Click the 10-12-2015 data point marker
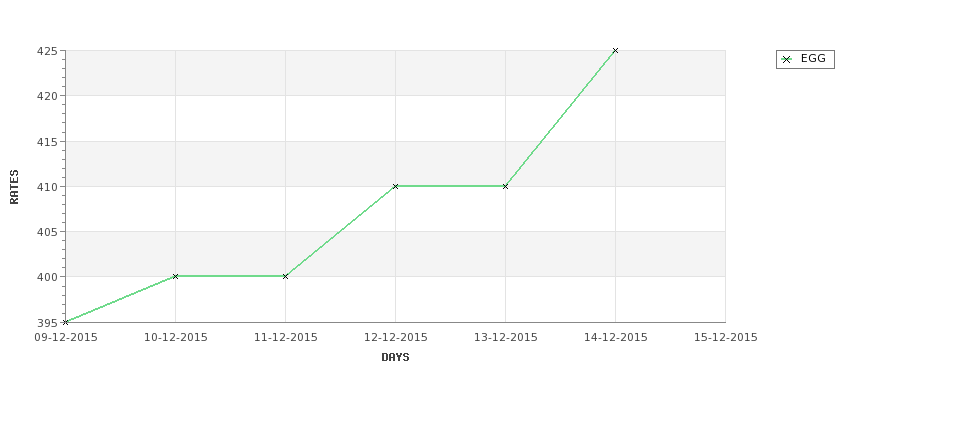Image resolution: width=975 pixels, height=429 pixels. pos(175,276)
